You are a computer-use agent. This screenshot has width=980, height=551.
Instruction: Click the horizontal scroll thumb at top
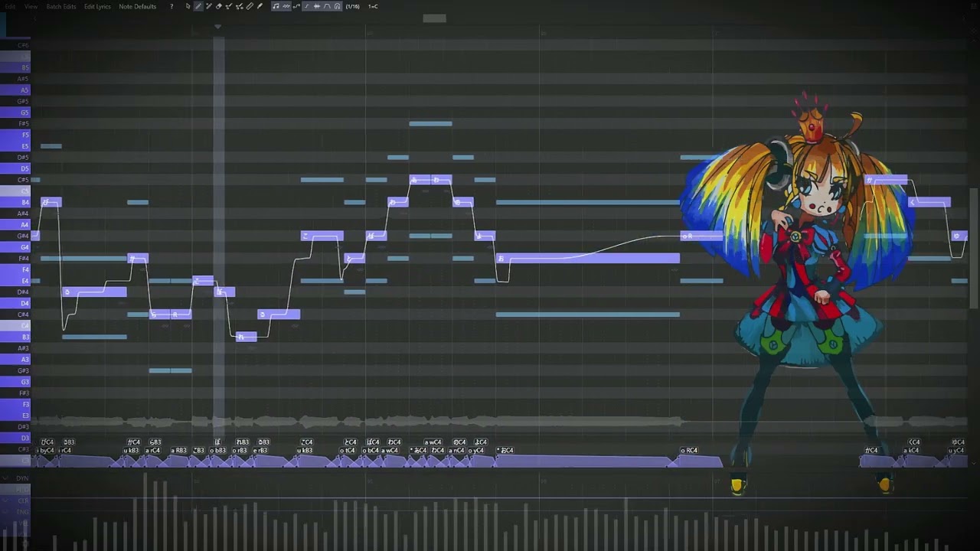click(x=434, y=18)
